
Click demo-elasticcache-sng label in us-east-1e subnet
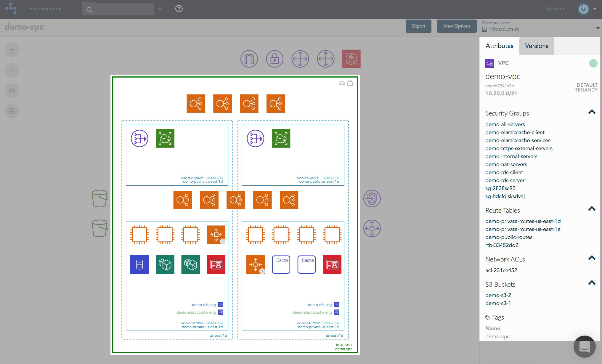click(x=312, y=312)
